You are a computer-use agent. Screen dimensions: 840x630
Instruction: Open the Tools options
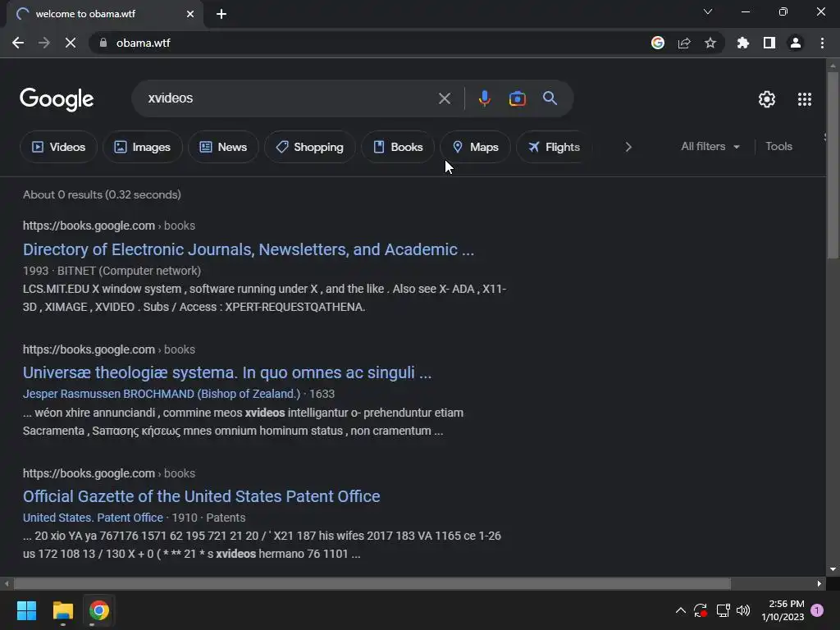[x=778, y=146]
